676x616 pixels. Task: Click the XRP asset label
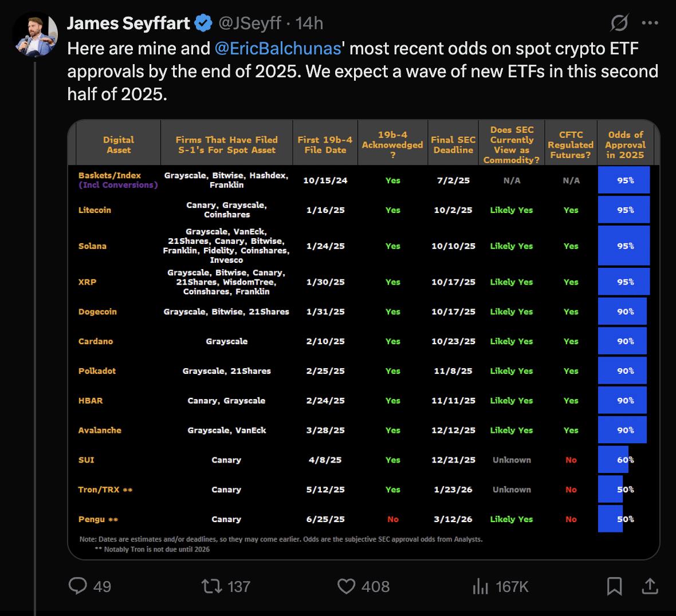click(87, 282)
